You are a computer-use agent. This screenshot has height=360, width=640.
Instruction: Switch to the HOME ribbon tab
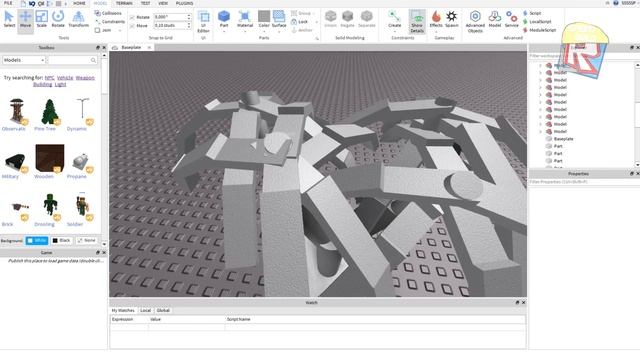coord(79,3)
